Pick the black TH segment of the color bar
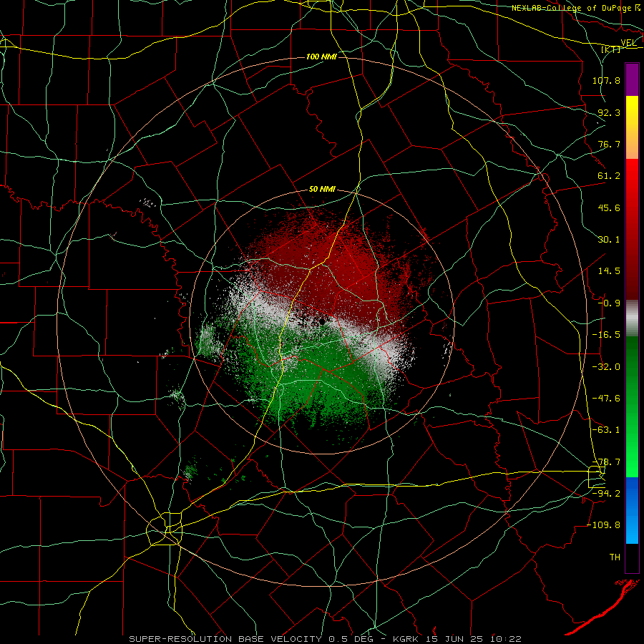 [x=632, y=558]
